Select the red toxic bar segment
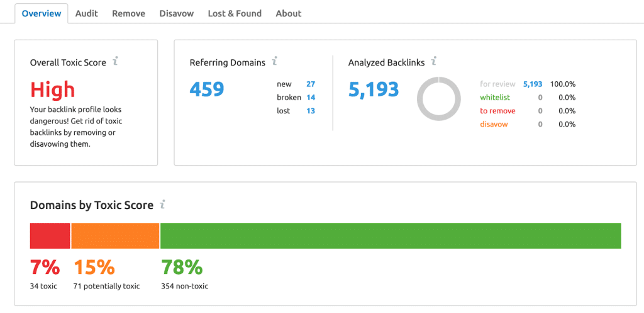Image resolution: width=644 pixels, height=313 pixels. 50,236
